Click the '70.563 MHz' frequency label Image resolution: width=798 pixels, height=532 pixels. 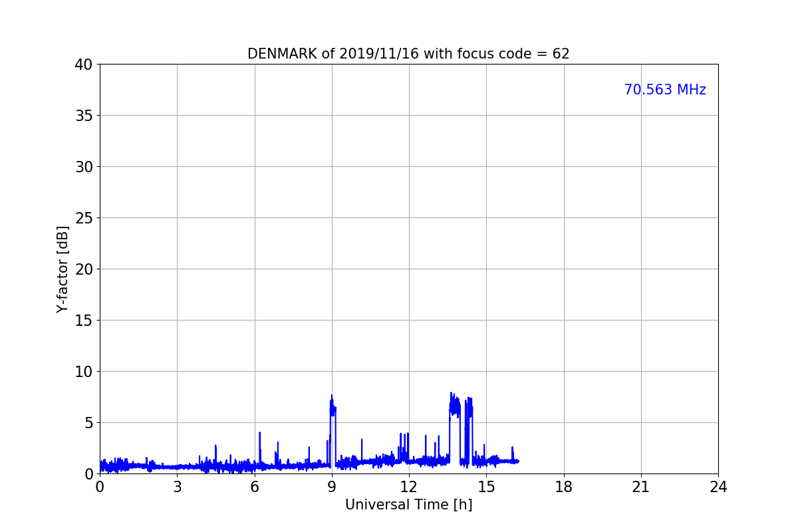[x=665, y=90]
